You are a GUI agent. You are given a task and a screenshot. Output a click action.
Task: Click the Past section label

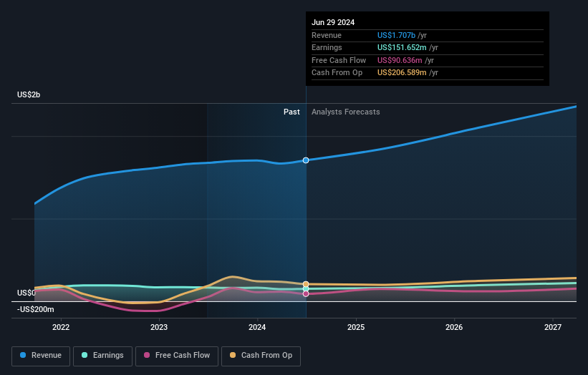(x=291, y=112)
